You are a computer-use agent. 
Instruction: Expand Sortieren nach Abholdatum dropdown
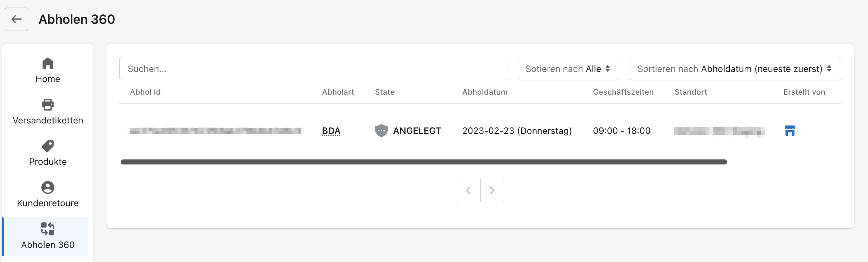coord(735,69)
